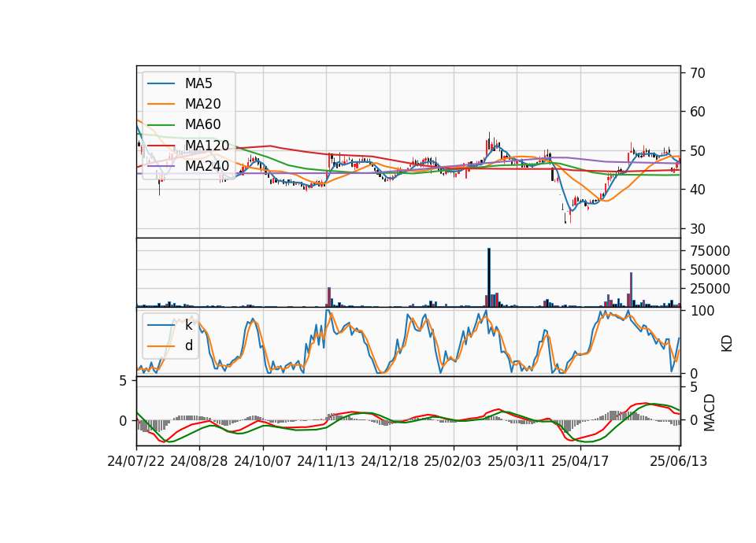Click the 24/08/28 date label
This screenshot has width=756, height=543.
(199, 461)
